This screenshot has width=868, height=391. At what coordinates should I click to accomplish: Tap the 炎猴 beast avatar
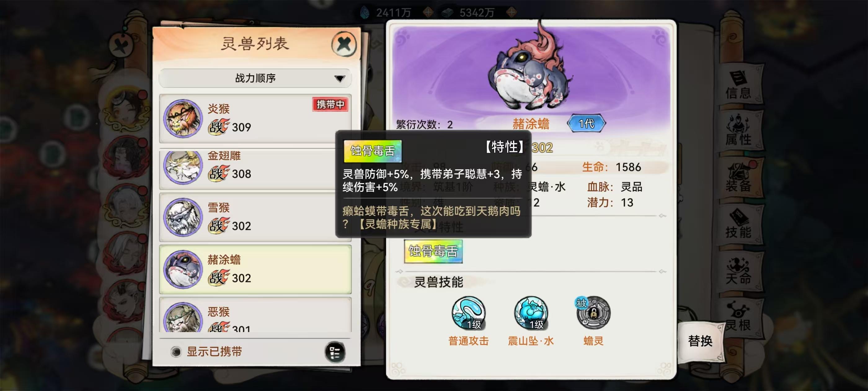(x=183, y=119)
